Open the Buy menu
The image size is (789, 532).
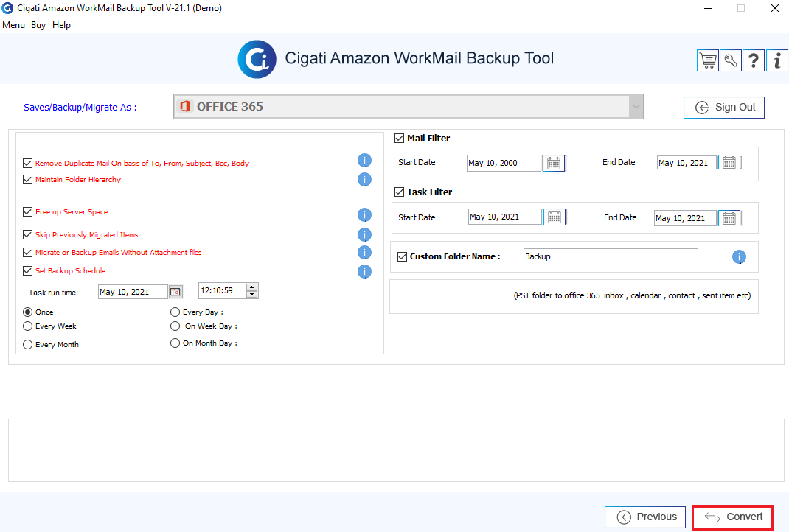tap(38, 25)
